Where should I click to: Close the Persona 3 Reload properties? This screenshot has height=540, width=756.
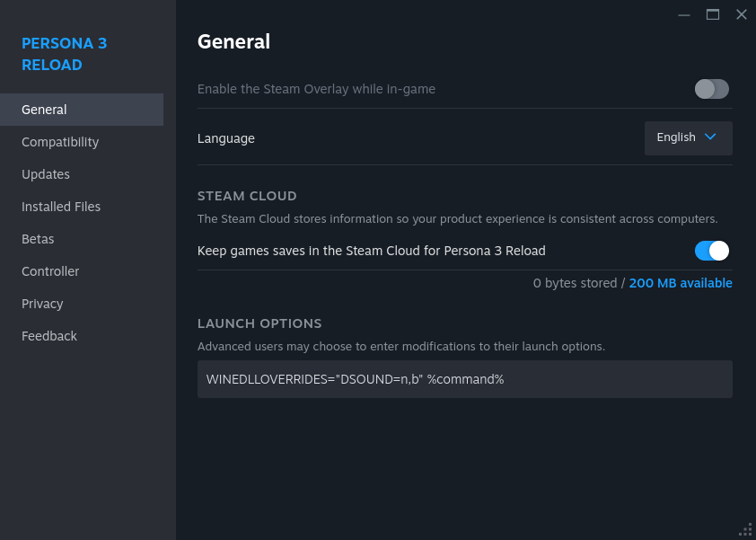point(742,14)
